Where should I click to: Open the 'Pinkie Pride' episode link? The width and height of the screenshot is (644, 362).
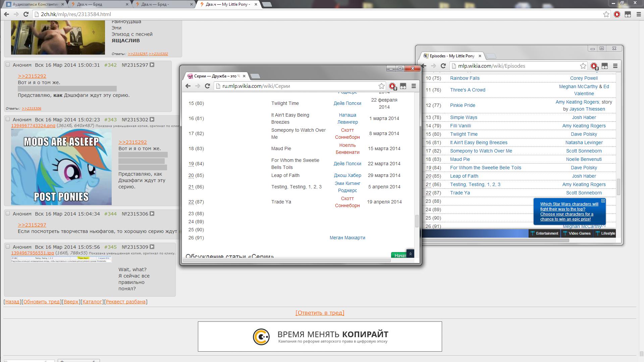(463, 105)
